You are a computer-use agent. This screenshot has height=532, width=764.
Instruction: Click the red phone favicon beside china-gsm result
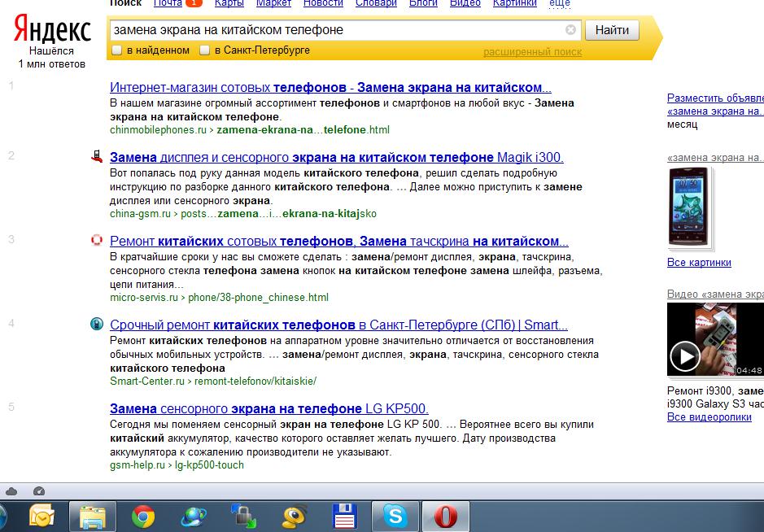(97, 156)
